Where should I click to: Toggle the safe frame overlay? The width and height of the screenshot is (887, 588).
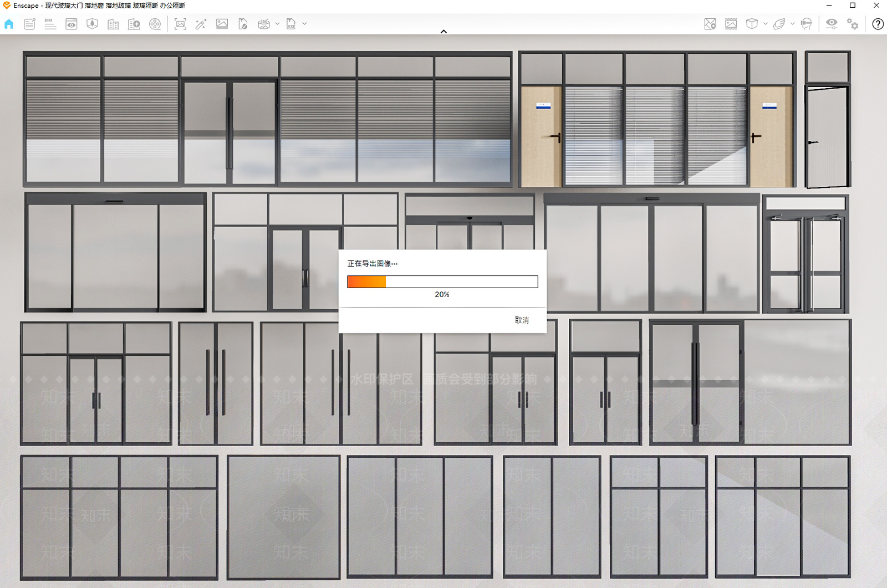[731, 24]
